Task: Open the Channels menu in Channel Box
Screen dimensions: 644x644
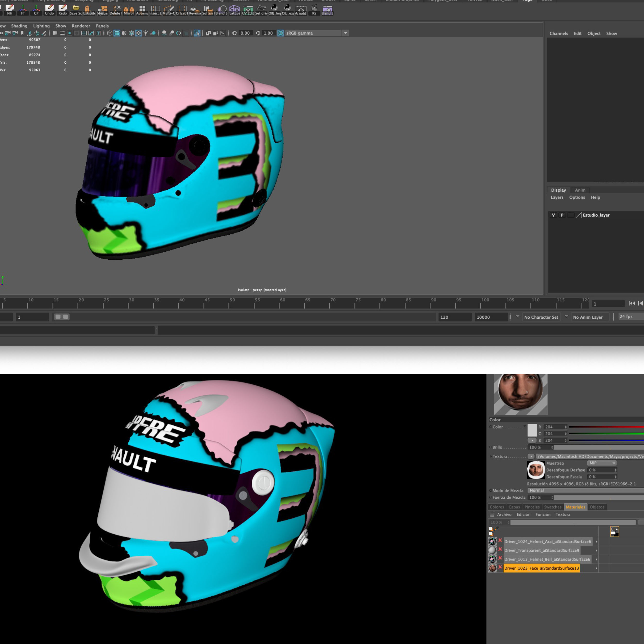Action: pyautogui.click(x=559, y=33)
